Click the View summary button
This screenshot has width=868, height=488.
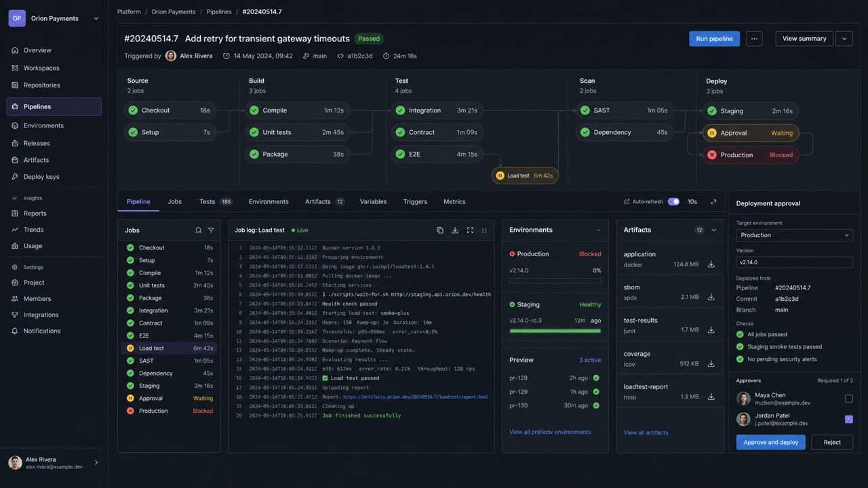pos(804,39)
